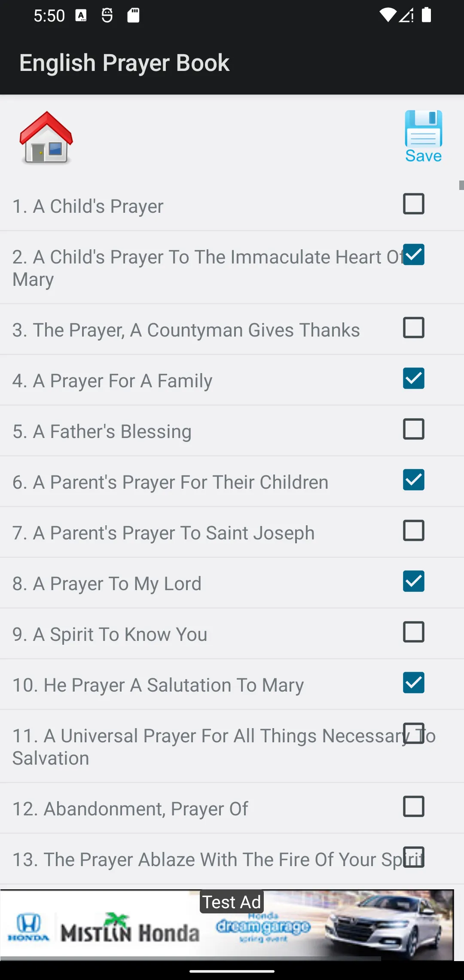
Task: Tap the Wi-Fi status icon
Action: coord(388,15)
